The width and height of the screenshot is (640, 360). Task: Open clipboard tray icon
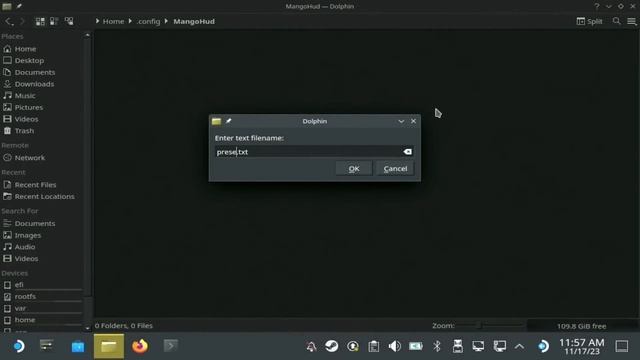pos(373,346)
